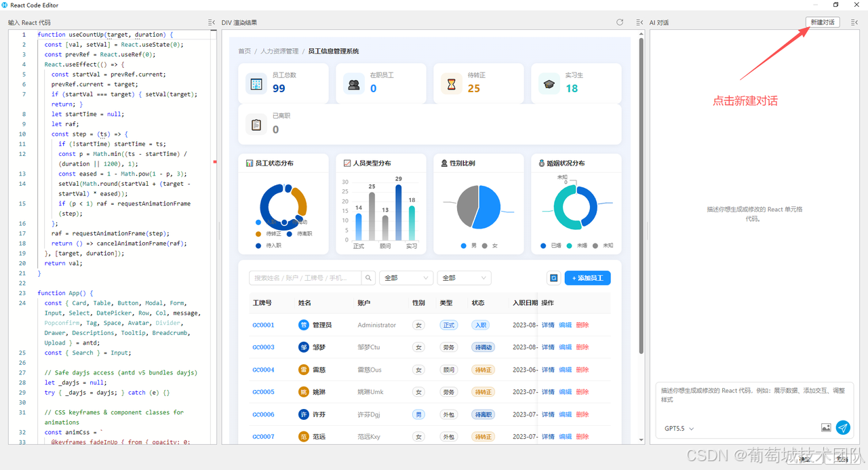868x470 pixels.
Task: Click the 在职员工 card icon
Action: click(354, 84)
